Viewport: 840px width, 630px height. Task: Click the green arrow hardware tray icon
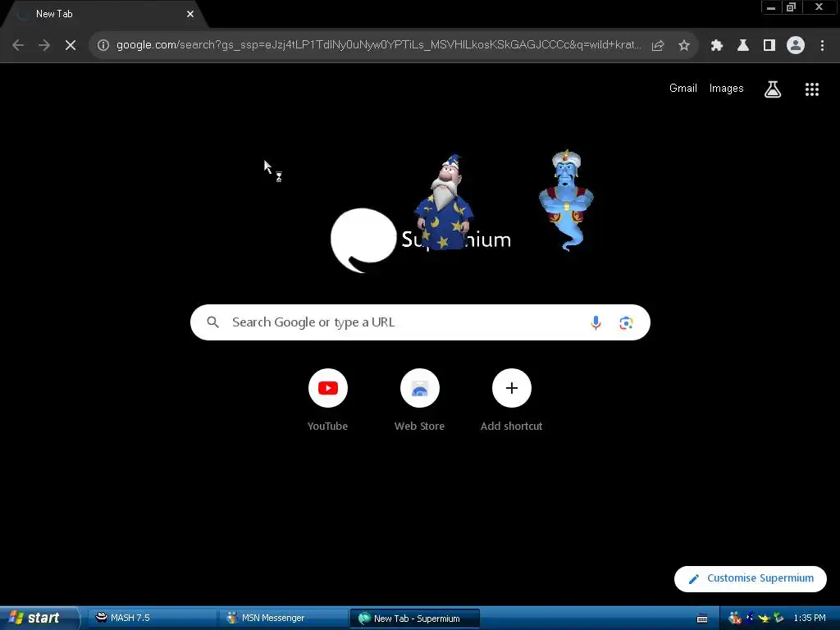point(779,618)
